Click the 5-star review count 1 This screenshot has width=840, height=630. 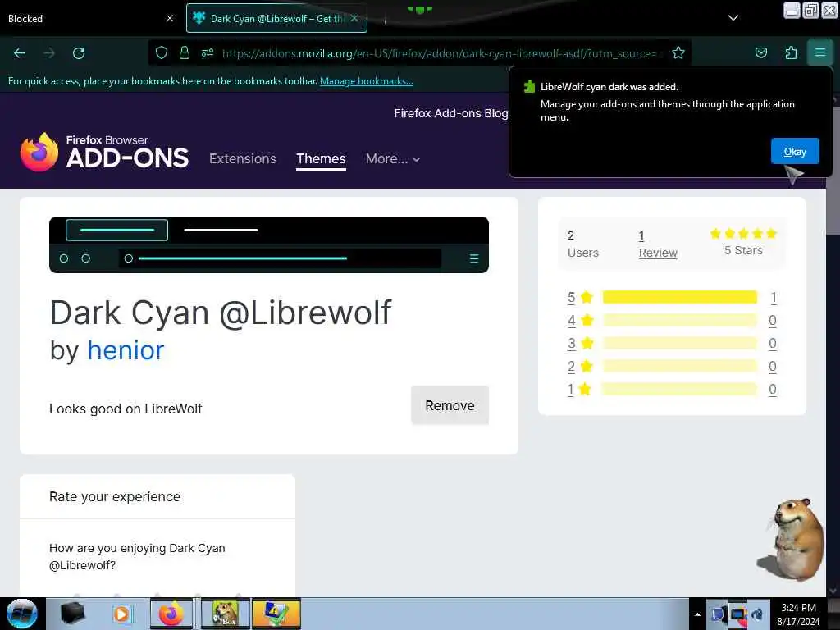[x=773, y=297]
